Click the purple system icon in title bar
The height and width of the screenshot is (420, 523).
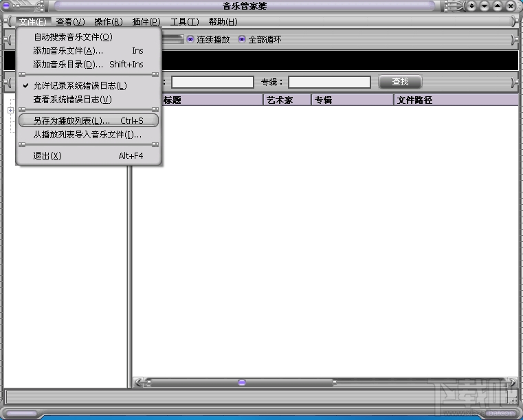point(6,5)
